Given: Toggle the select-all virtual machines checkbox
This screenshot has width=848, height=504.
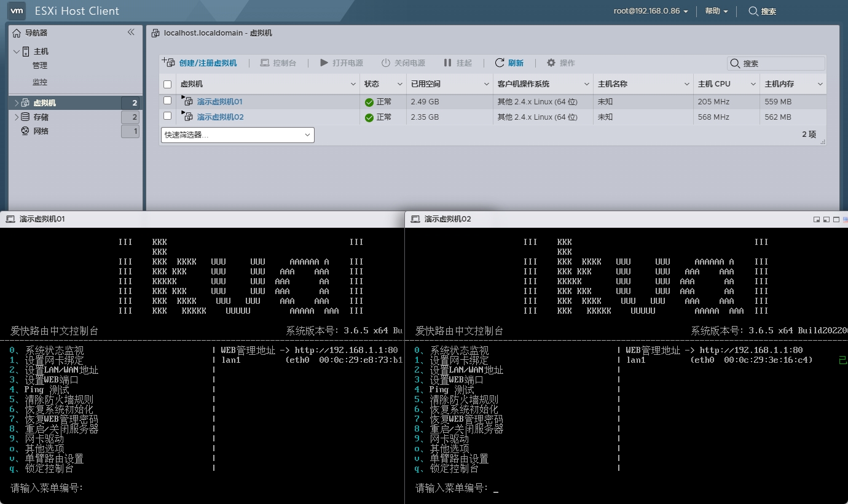Looking at the screenshot, I should point(168,84).
